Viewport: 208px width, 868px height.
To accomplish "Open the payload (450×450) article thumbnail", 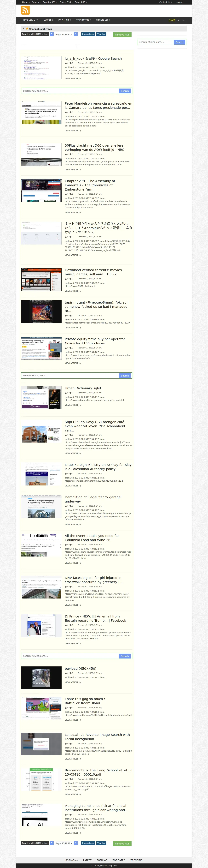I will [x=41, y=678].
